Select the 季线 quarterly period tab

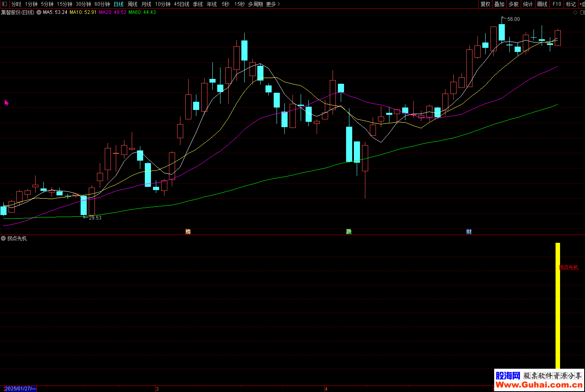(x=198, y=4)
